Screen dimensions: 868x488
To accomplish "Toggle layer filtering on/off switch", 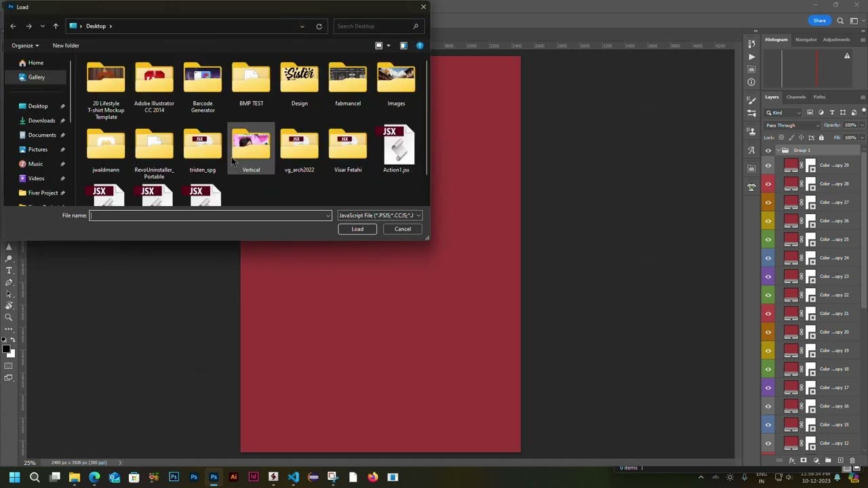I will [863, 113].
